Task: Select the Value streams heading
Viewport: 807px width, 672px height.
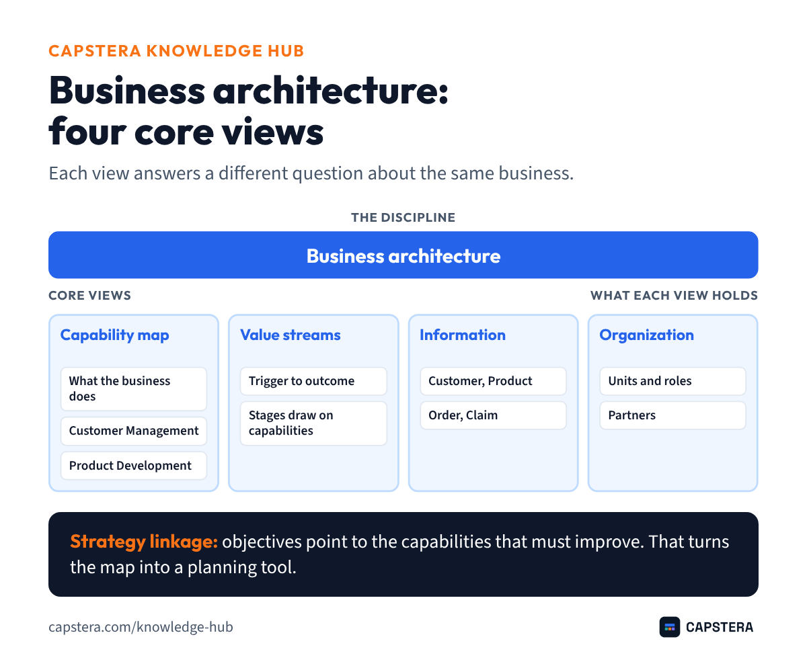Action: 291,335
